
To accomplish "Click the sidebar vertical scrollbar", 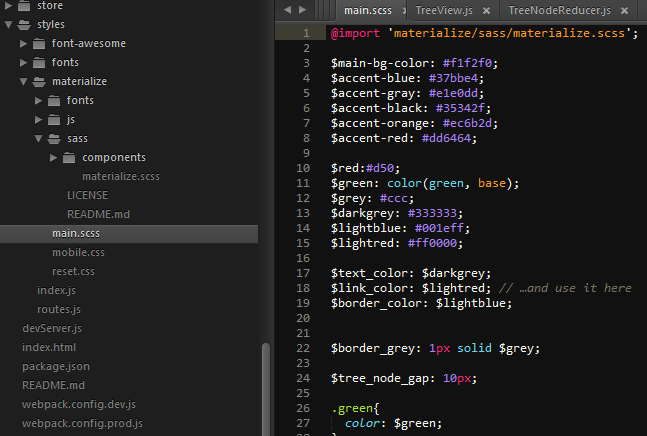I will coord(266,388).
